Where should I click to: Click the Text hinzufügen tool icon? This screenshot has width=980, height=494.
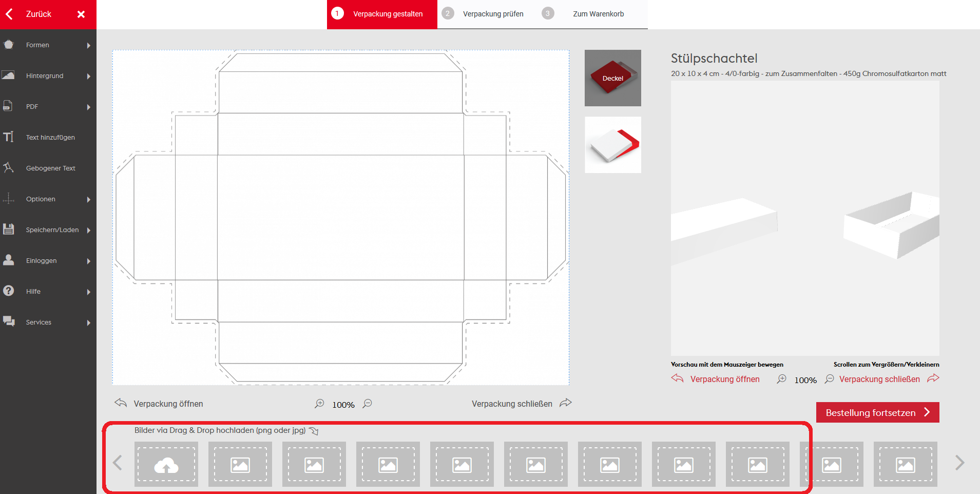(9, 137)
